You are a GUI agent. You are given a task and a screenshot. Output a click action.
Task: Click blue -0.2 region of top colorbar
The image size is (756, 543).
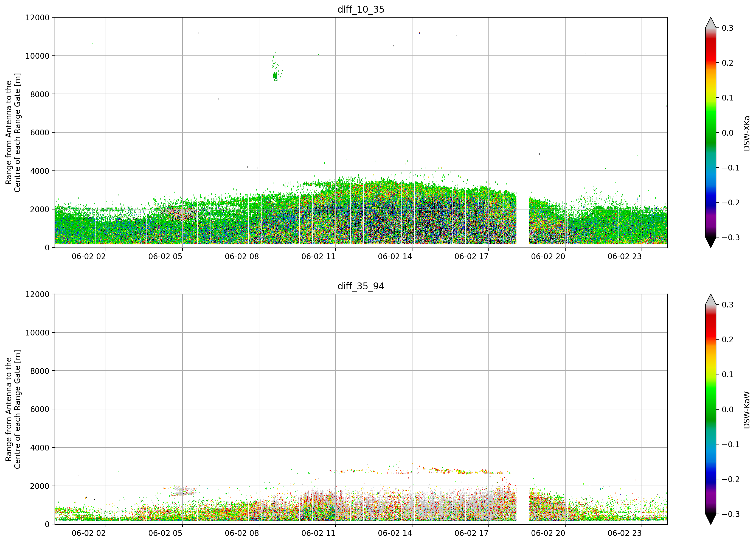(711, 202)
